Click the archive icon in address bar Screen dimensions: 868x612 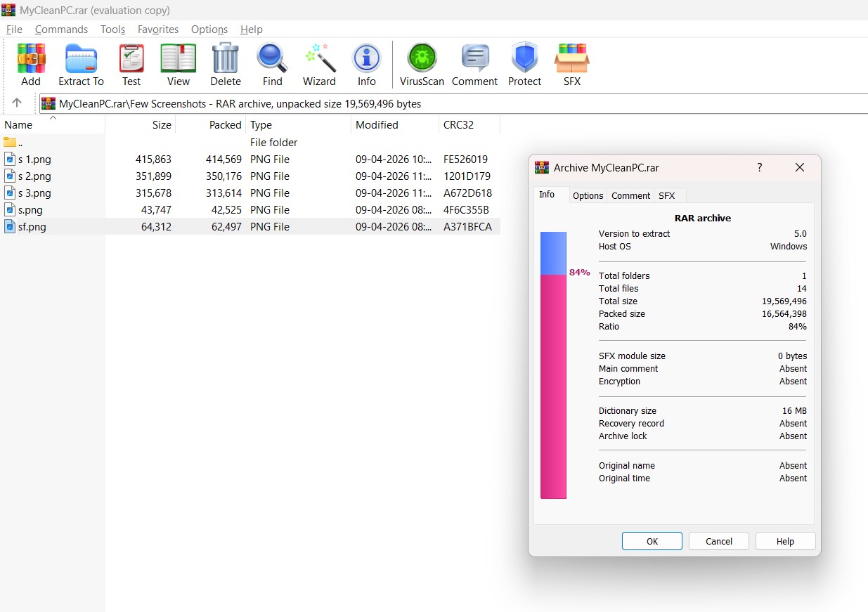48,103
